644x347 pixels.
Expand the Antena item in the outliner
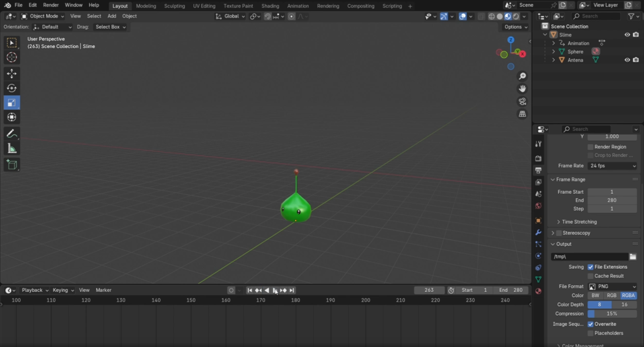point(553,60)
